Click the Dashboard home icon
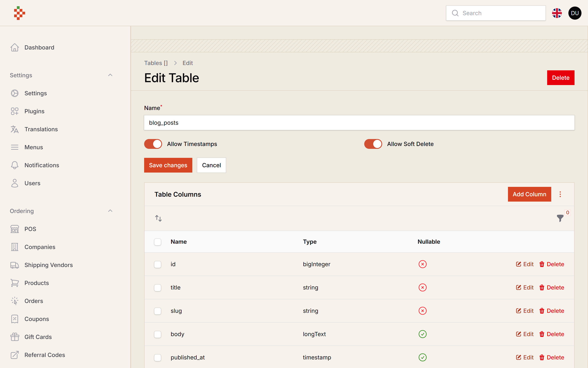 click(14, 47)
